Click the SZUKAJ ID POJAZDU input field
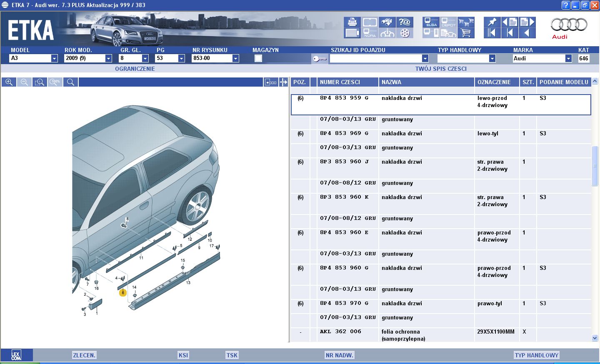Screen dimensions: 600x364 click(376, 58)
